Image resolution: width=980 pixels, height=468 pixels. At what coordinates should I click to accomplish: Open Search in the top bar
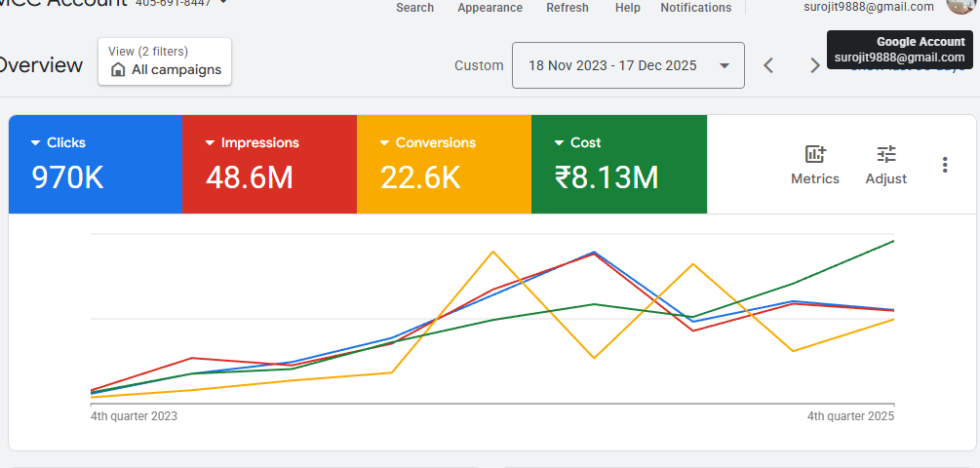(414, 8)
